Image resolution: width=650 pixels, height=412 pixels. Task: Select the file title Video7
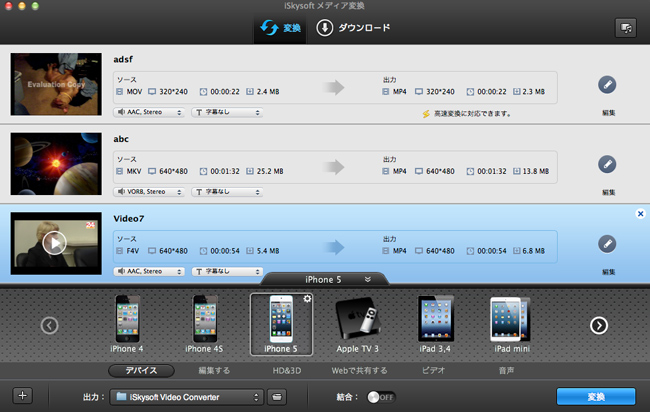(129, 218)
